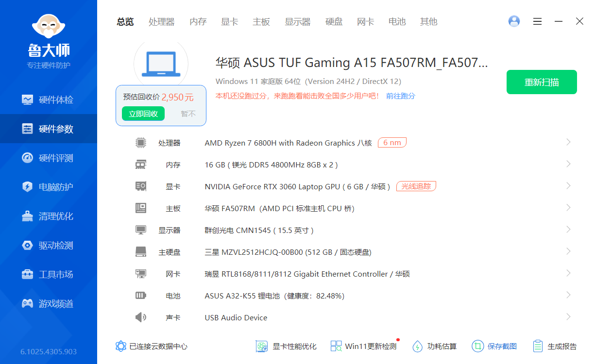Image resolution: width=595 pixels, height=364 pixels.
Task: Expand the processor details row arrow
Action: click(x=568, y=142)
